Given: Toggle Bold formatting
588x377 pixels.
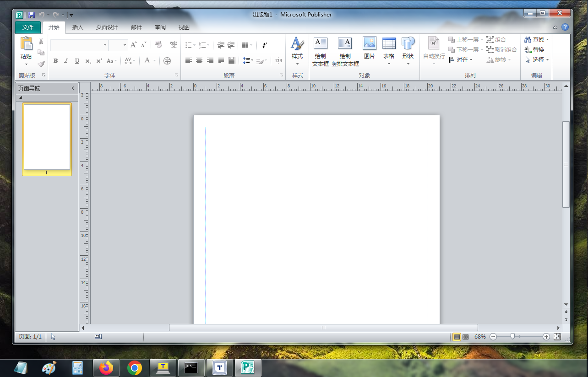Looking at the screenshot, I should [x=55, y=61].
